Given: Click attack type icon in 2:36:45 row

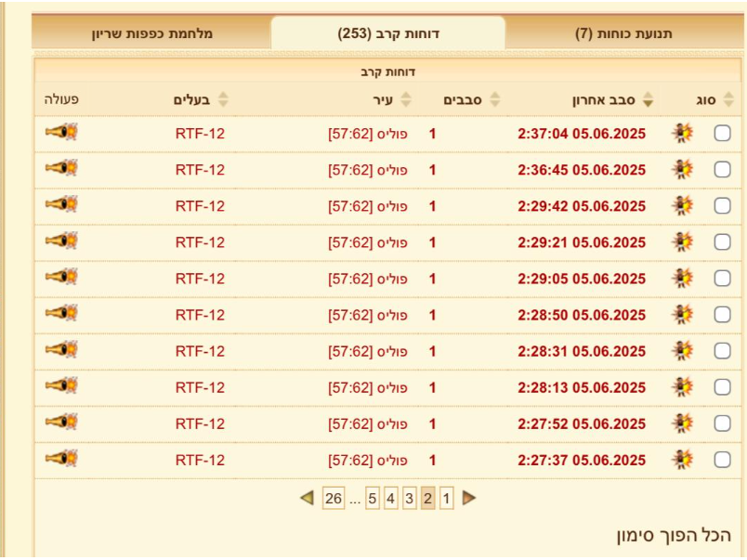Looking at the screenshot, I should pyautogui.click(x=682, y=169).
